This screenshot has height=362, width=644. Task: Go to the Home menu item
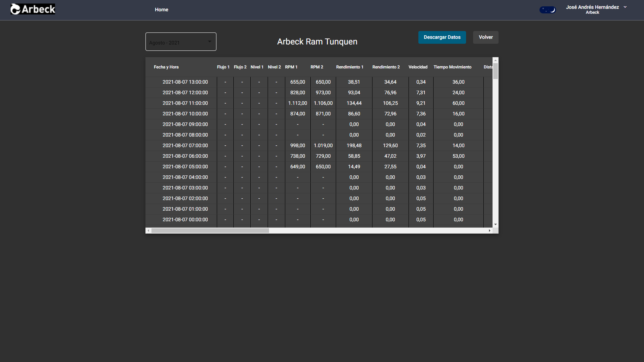click(x=161, y=10)
